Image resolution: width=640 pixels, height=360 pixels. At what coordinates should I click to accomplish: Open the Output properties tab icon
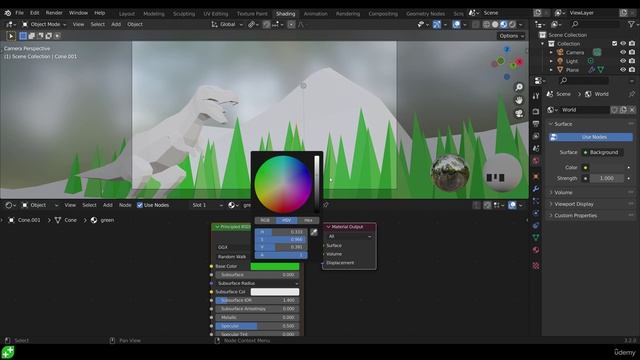[536, 124]
